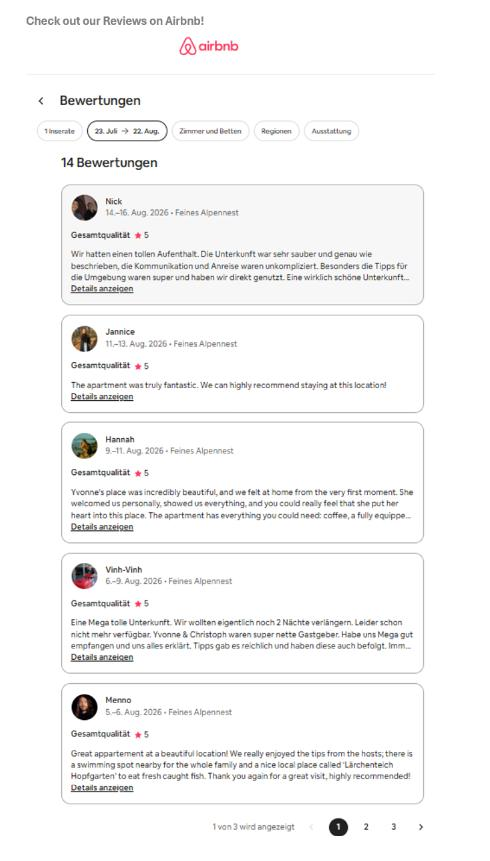Expand Hannah's review via Details anzeigen

[x=102, y=527]
